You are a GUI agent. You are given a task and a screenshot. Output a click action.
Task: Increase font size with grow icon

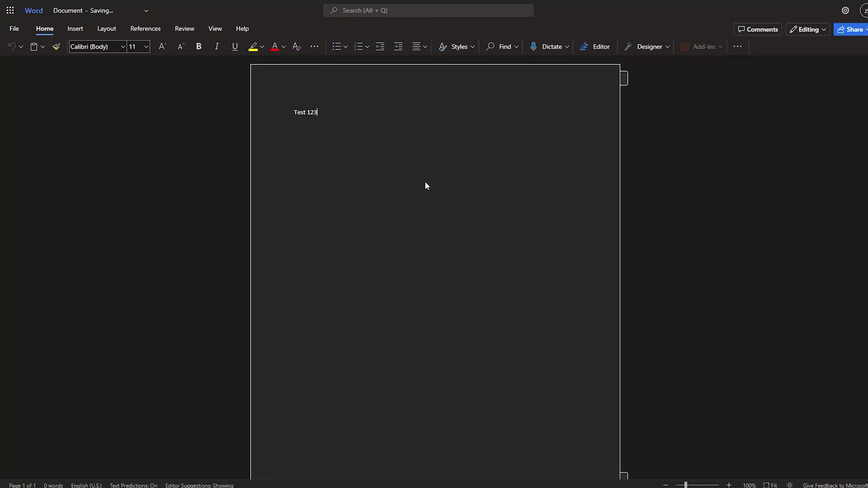coord(163,47)
